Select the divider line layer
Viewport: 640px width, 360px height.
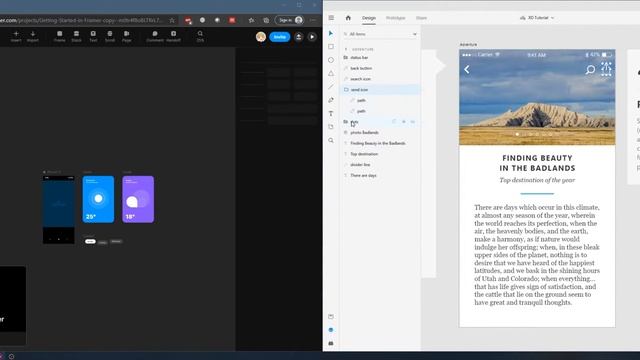click(380, 164)
